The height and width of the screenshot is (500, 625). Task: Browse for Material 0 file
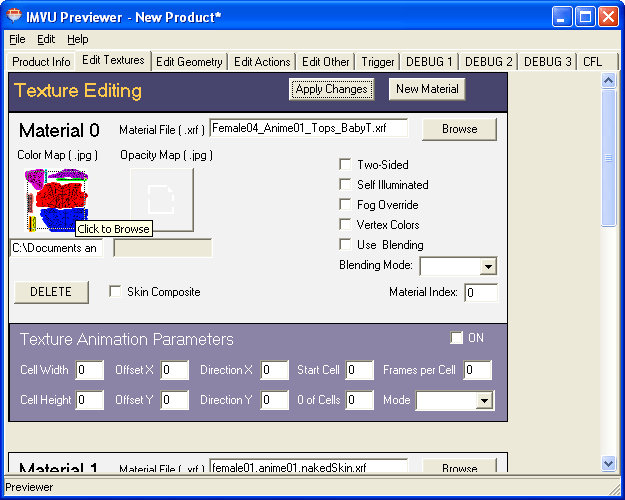pyautogui.click(x=459, y=129)
